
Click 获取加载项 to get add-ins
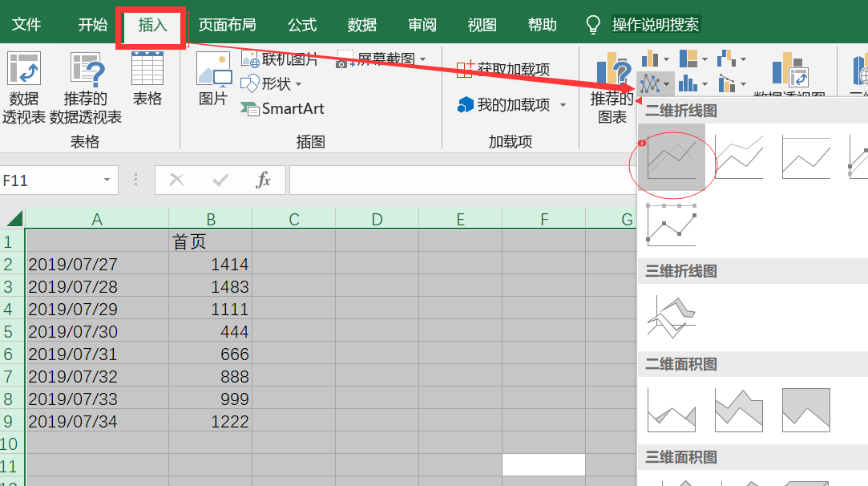503,69
